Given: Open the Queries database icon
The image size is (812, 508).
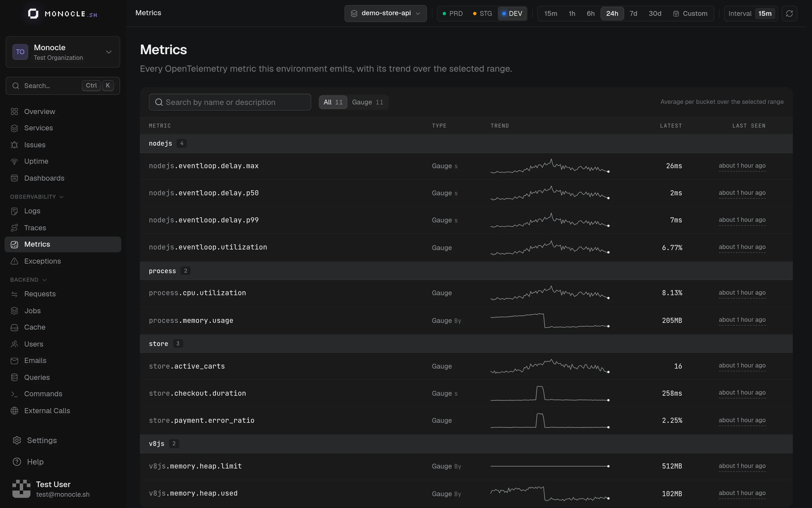Looking at the screenshot, I should coord(14,377).
